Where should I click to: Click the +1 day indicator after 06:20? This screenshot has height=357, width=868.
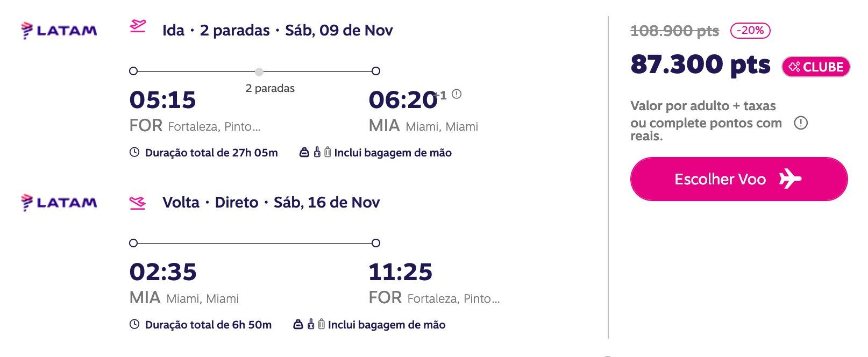[x=440, y=95]
